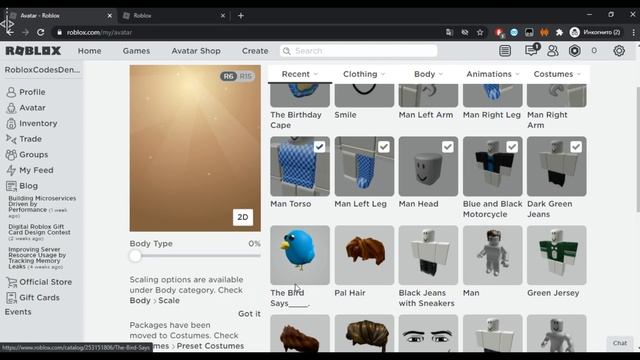Open a new browser tab with plus
The image size is (640, 360).
point(241,16)
